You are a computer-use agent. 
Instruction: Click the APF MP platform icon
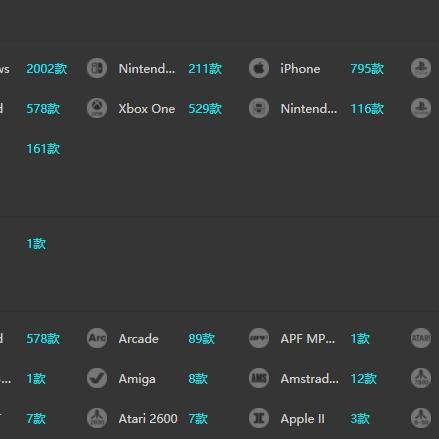click(x=259, y=338)
